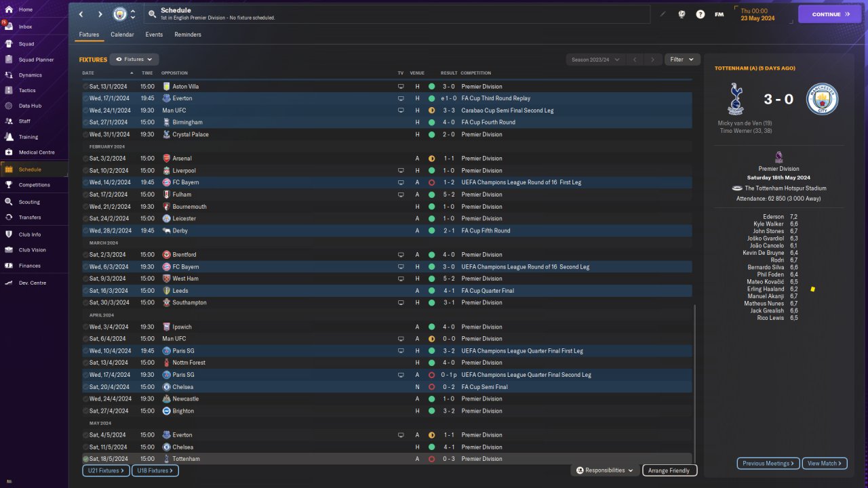Switch to the Reminders tab
The width and height of the screenshot is (868, 488).
pos(188,35)
